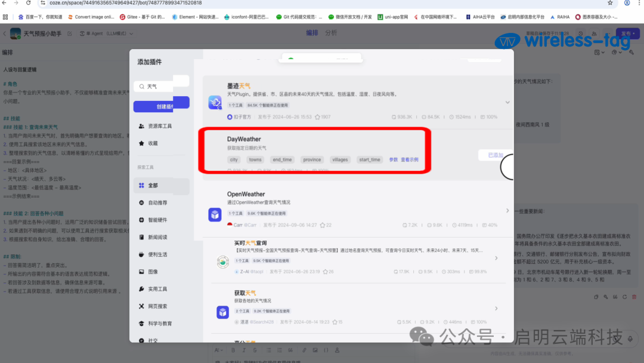
Task: Expand the OpenWeather plugin card
Action: point(507,211)
